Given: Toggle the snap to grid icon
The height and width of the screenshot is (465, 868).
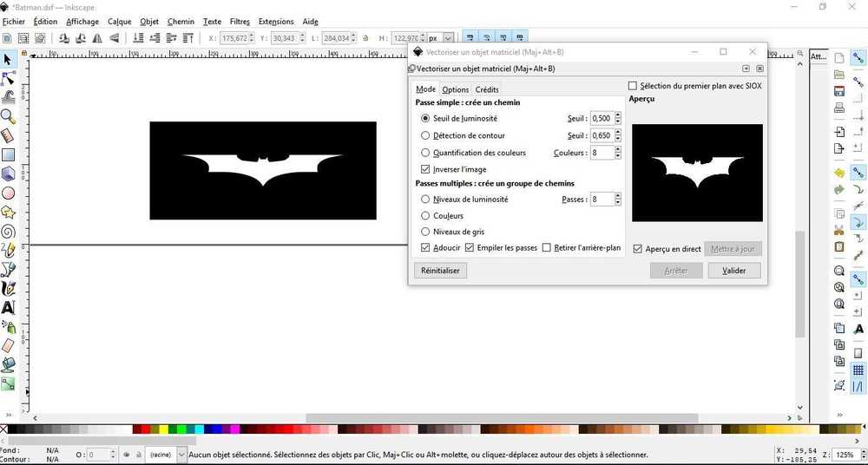Looking at the screenshot, I should pyautogui.click(x=858, y=370).
